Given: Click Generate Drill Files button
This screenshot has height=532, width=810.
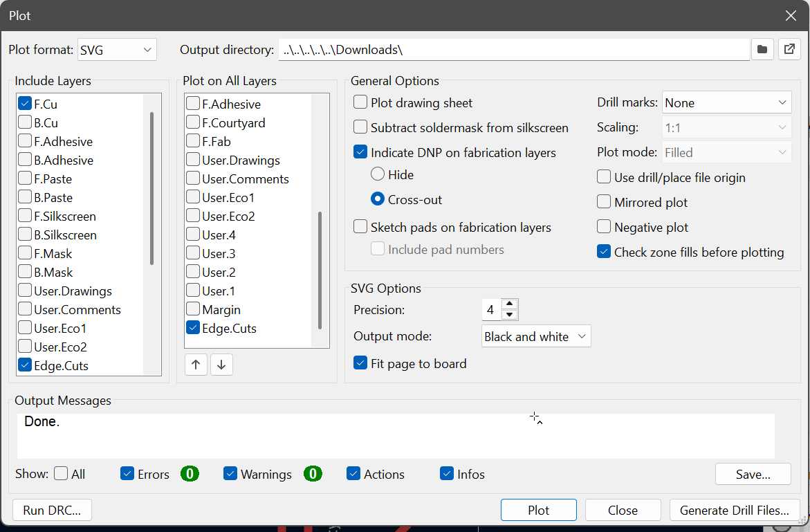Looking at the screenshot, I should (734, 511).
